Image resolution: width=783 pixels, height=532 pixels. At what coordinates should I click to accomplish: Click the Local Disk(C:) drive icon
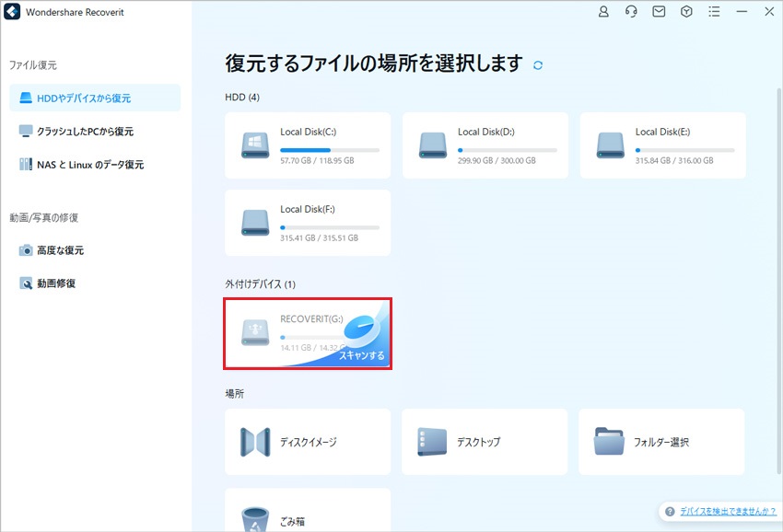255,145
